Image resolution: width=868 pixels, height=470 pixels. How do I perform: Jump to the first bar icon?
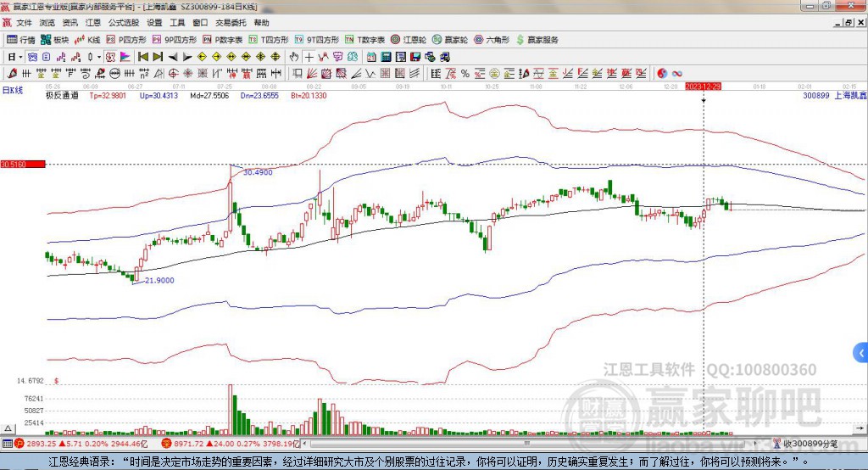tap(142, 57)
